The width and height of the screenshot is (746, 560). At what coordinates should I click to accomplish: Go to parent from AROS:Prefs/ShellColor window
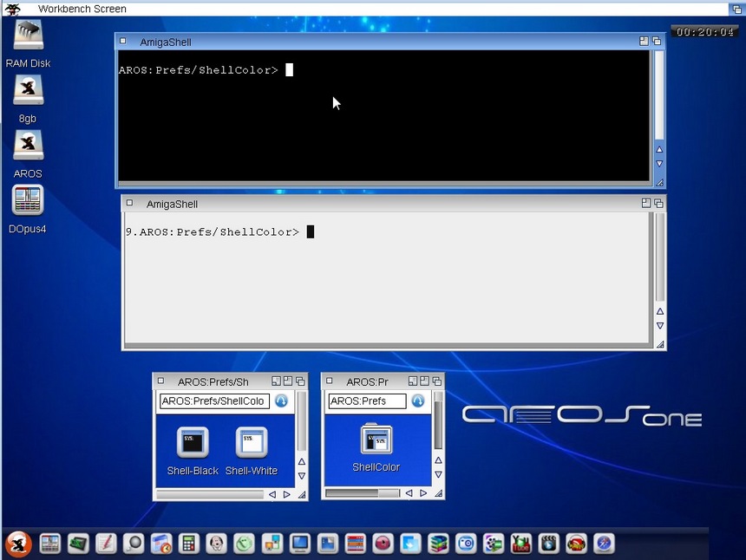(281, 401)
